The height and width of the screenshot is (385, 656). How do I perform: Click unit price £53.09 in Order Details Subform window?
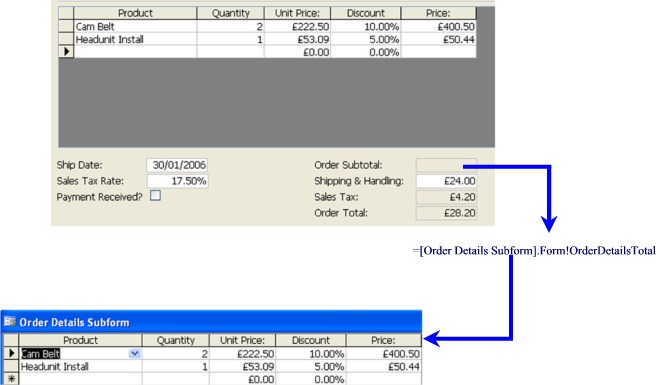pyautogui.click(x=242, y=367)
